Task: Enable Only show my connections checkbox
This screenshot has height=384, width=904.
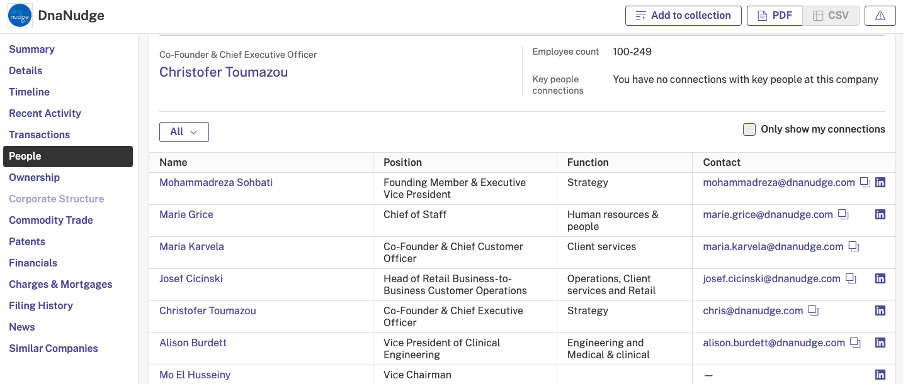Action: (x=749, y=129)
